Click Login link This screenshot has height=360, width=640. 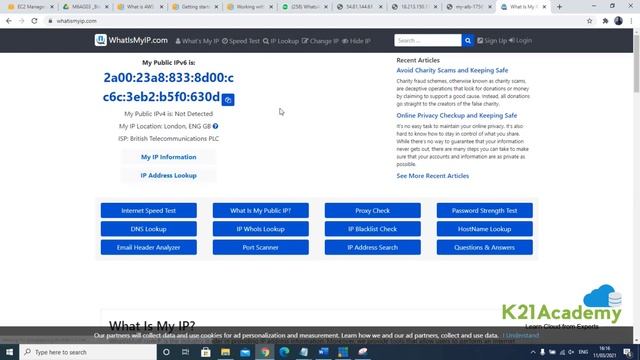point(520,40)
